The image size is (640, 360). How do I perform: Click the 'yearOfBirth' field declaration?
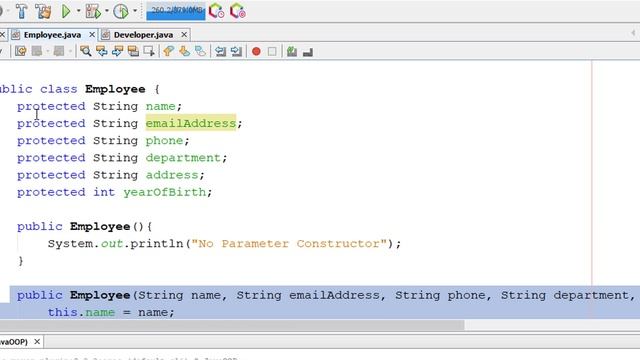(x=164, y=192)
